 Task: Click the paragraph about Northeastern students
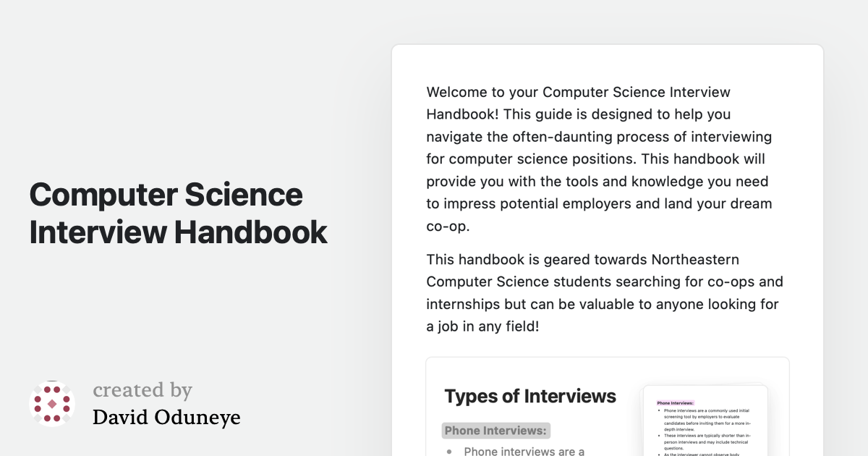click(x=605, y=292)
